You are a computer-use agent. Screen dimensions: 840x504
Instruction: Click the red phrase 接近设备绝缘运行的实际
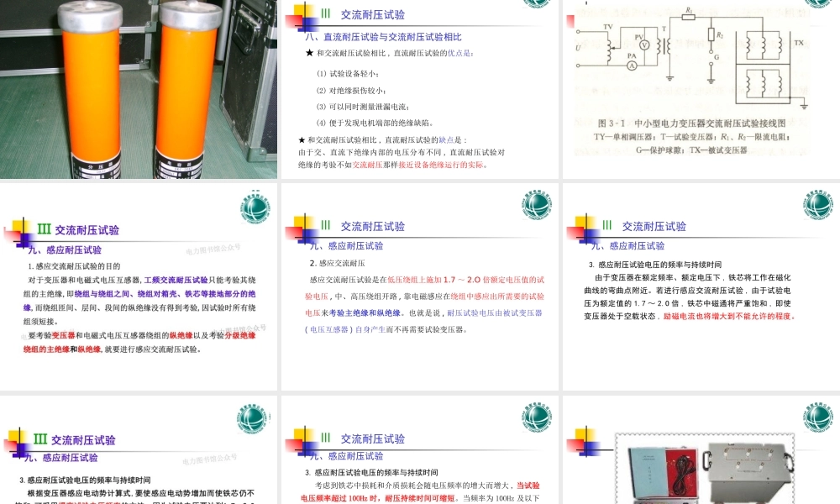tap(440, 163)
